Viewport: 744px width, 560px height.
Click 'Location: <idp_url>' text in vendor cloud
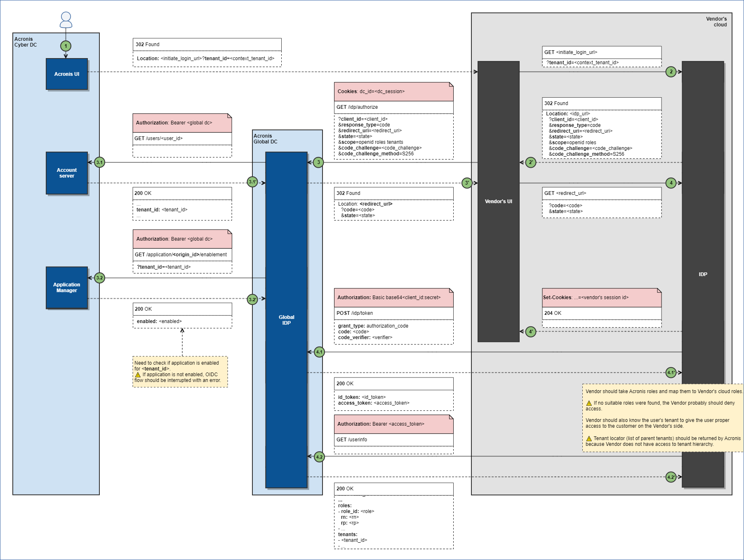coord(568,114)
